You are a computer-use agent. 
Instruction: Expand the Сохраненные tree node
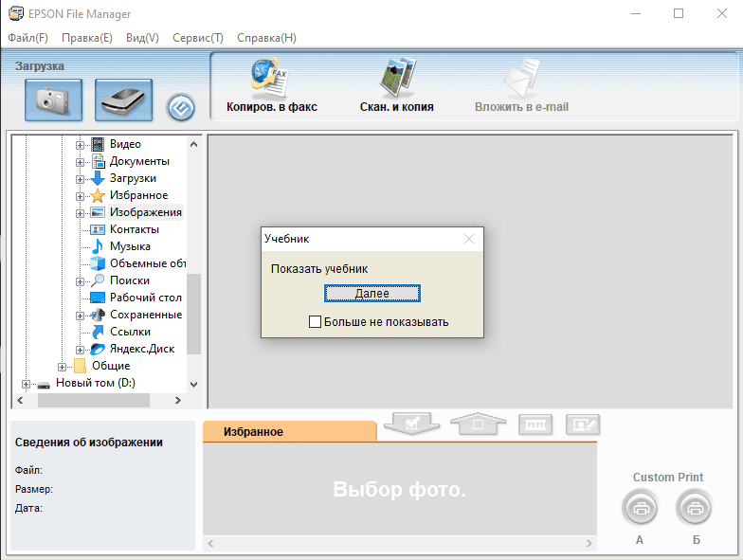80,316
